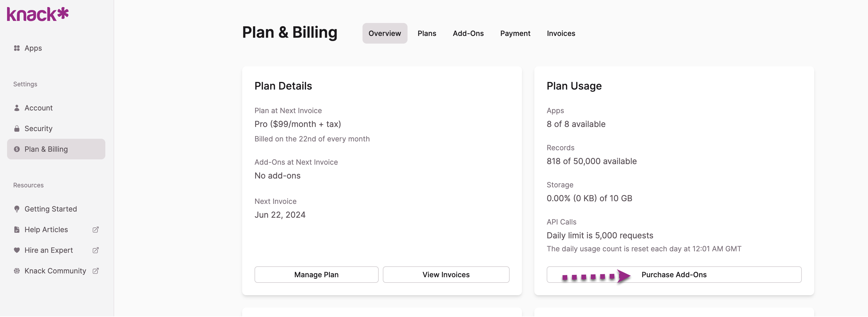The height and width of the screenshot is (317, 868).
Task: Open external link icon next to Help Articles
Action: click(95, 229)
